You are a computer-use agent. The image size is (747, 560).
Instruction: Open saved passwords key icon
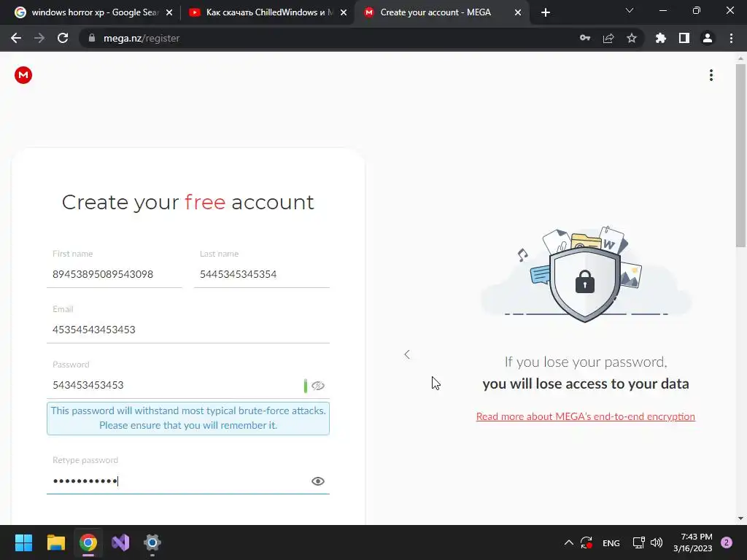pyautogui.click(x=585, y=38)
